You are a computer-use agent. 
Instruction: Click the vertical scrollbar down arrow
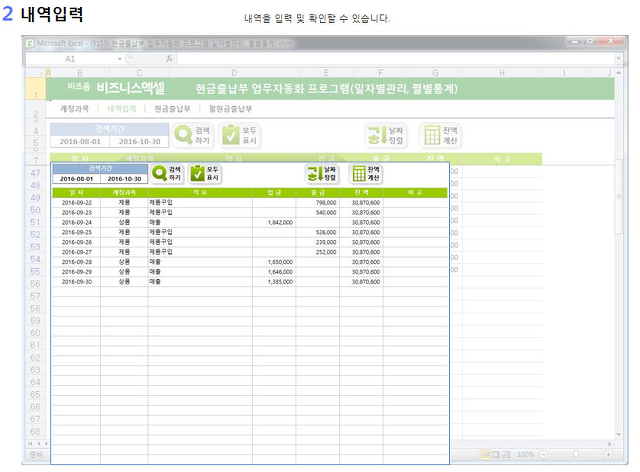coord(619,435)
